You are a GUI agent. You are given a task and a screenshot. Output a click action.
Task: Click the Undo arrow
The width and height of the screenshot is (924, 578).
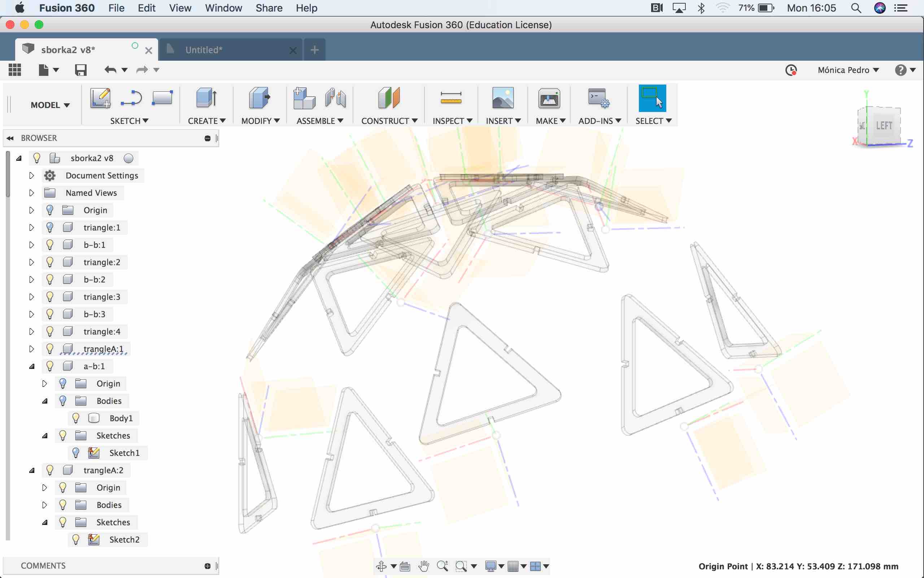tap(110, 70)
